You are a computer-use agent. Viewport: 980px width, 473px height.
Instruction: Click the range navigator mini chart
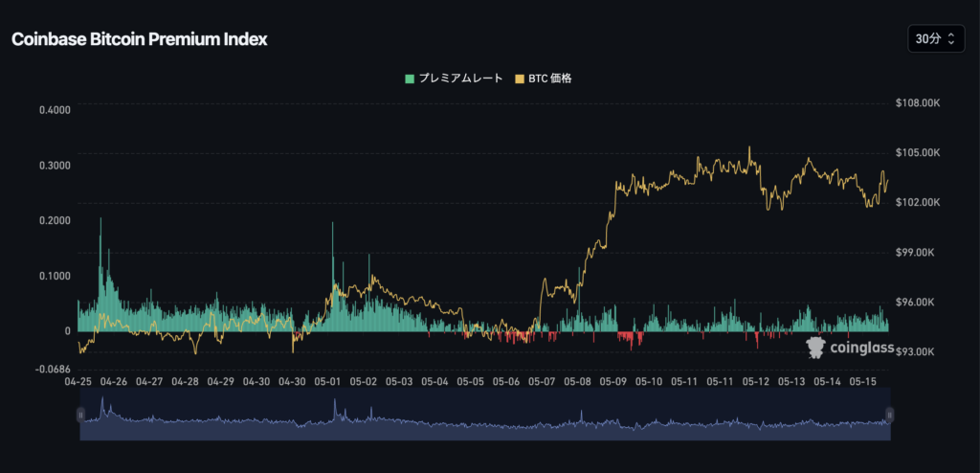(x=485, y=415)
